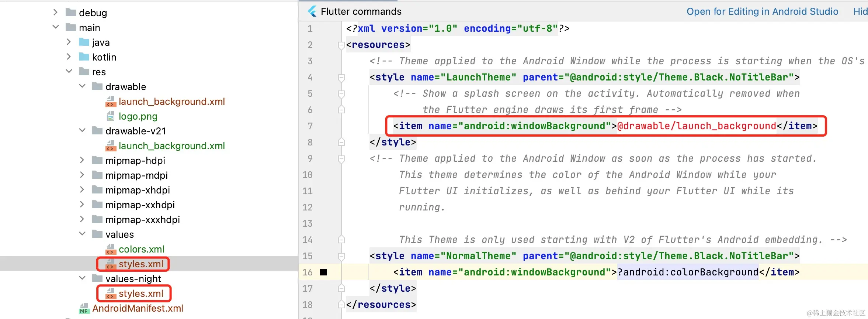The image size is (868, 319).
Task: Click the XML icon of drawable launch_background.xml
Action: pos(111,102)
